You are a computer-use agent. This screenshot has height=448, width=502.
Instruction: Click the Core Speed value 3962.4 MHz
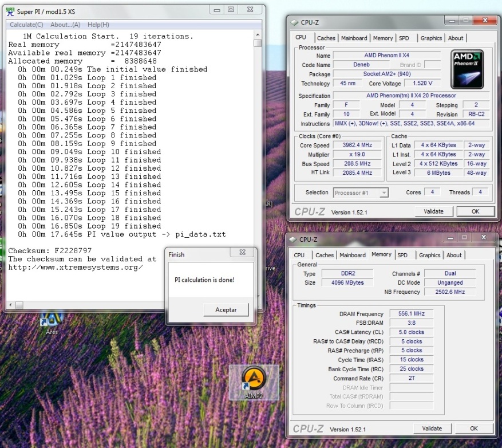coord(357,145)
